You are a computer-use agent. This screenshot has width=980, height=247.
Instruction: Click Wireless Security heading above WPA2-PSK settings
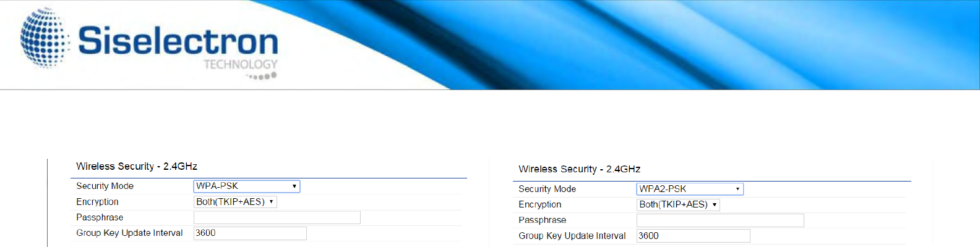click(x=579, y=169)
